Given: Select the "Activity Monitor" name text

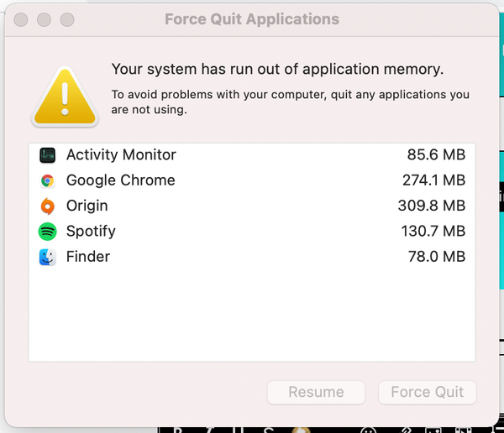Looking at the screenshot, I should (121, 155).
